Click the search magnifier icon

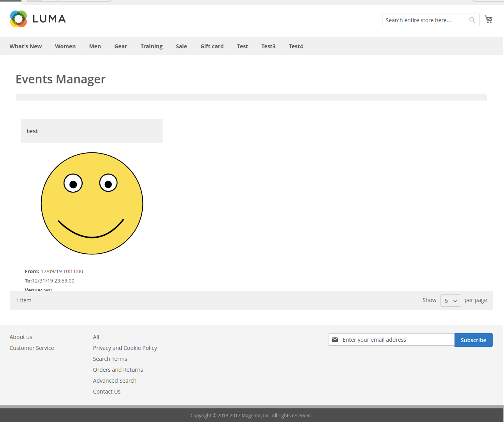click(472, 20)
